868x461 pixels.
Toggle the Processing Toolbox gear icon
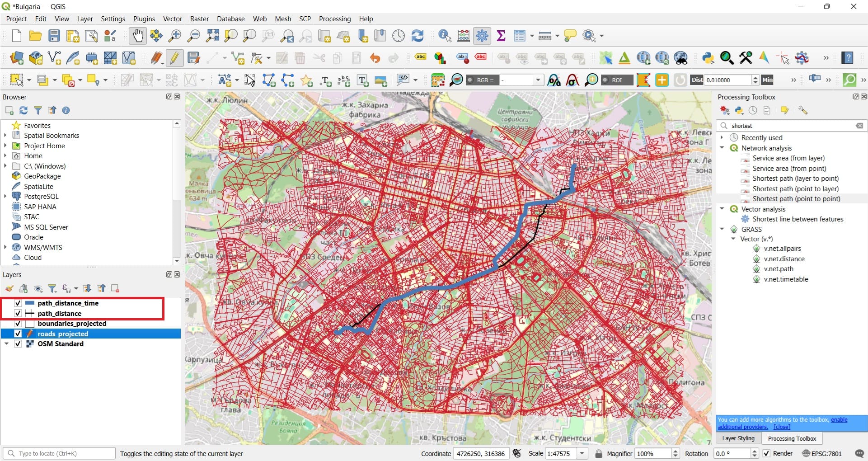pos(482,36)
